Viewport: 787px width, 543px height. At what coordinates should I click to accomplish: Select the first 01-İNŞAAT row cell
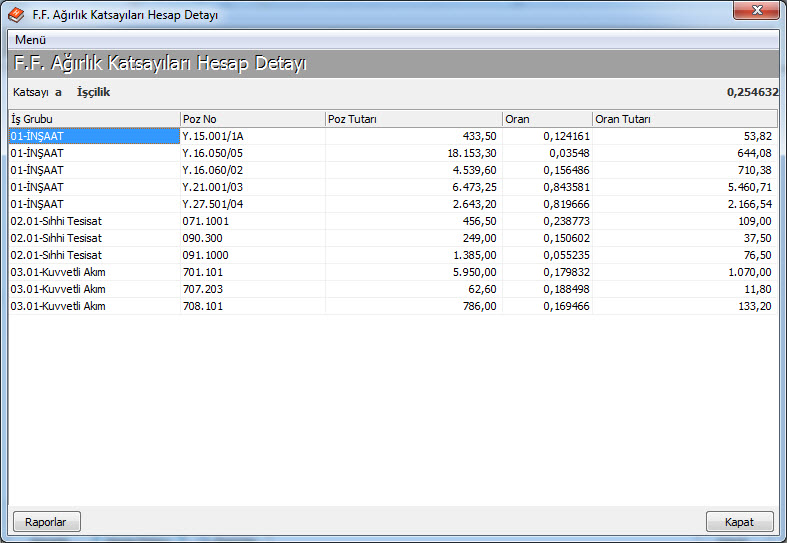coord(94,136)
